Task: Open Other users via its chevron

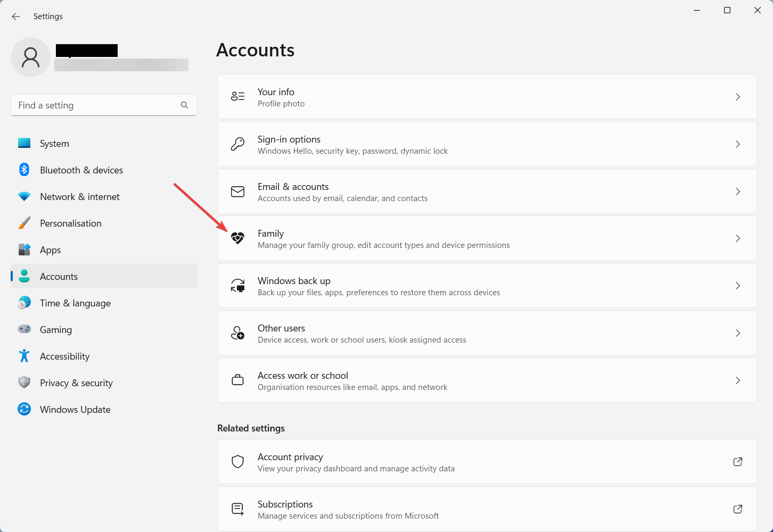Action: 738,333
